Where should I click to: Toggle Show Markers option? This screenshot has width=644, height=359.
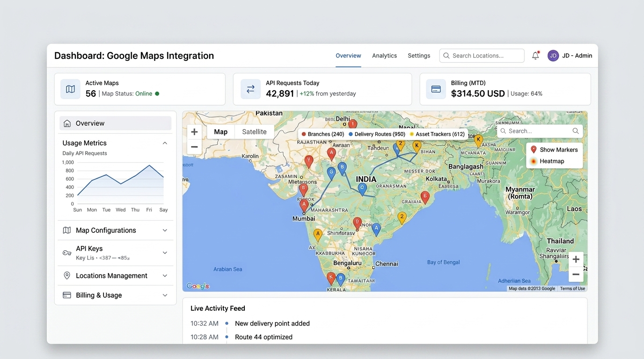pyautogui.click(x=554, y=150)
